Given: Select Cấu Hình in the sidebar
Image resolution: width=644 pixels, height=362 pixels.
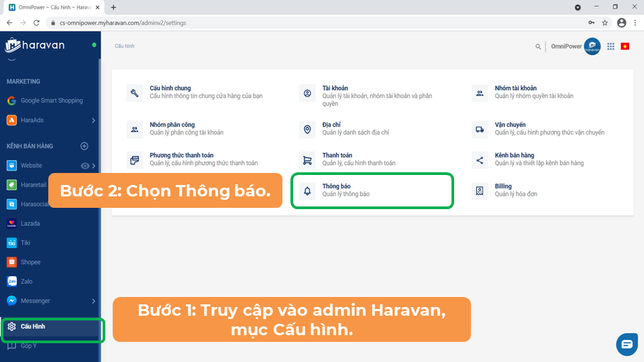Looking at the screenshot, I should 34,327.
